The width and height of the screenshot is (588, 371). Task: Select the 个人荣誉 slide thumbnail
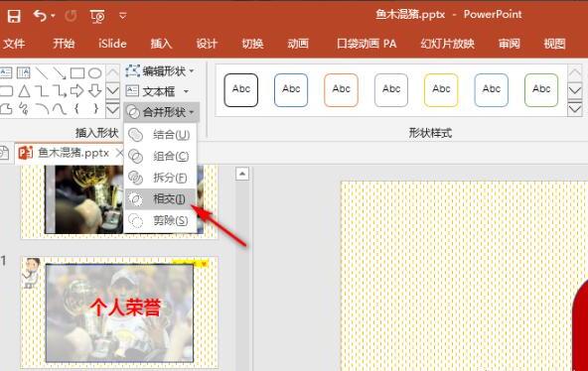pos(119,312)
